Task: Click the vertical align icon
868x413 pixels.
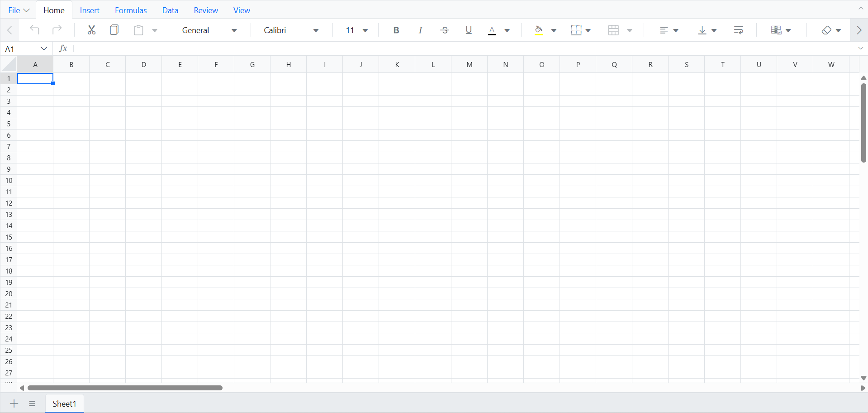Action: pos(702,30)
